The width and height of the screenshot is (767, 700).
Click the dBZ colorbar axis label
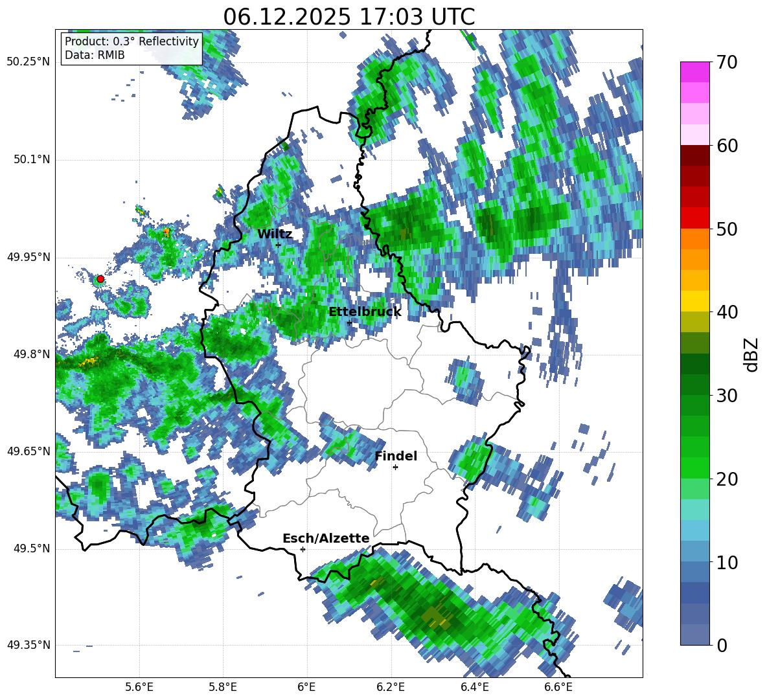point(752,354)
